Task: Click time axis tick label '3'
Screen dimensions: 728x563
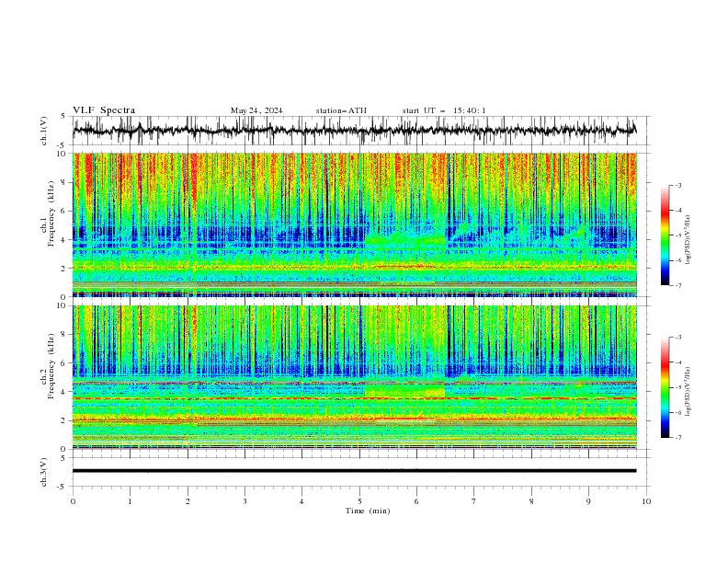Action: (245, 501)
